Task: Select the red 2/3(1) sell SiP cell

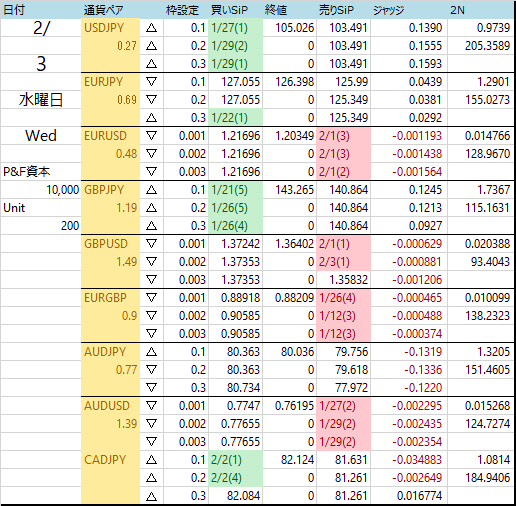Action: (x=343, y=262)
